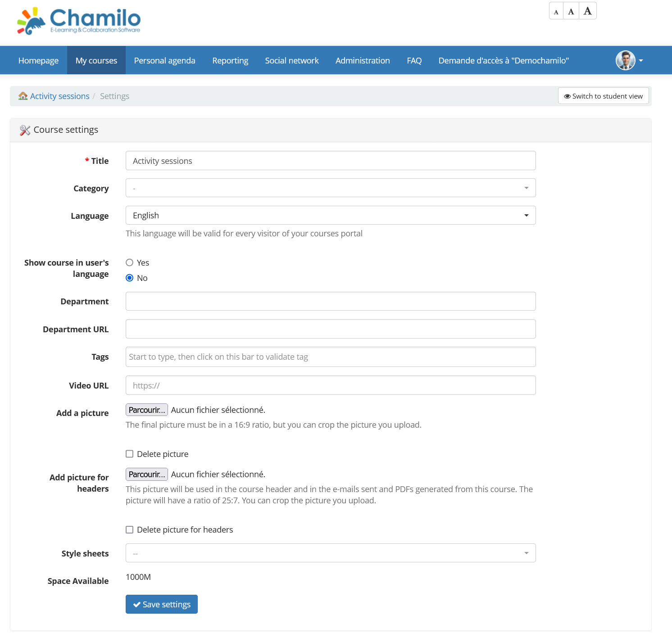Open the user avatar picture
This screenshot has width=672, height=633.
pyautogui.click(x=625, y=60)
